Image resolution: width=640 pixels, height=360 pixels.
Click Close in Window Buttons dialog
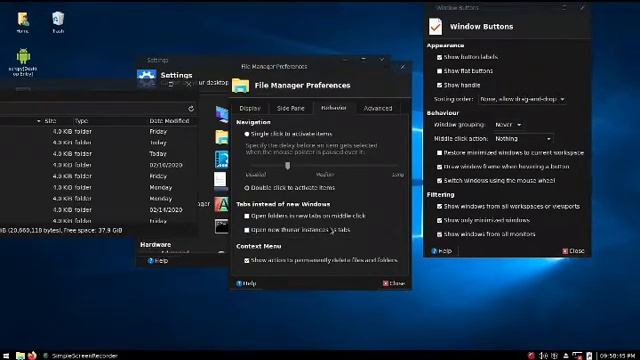[x=573, y=251]
